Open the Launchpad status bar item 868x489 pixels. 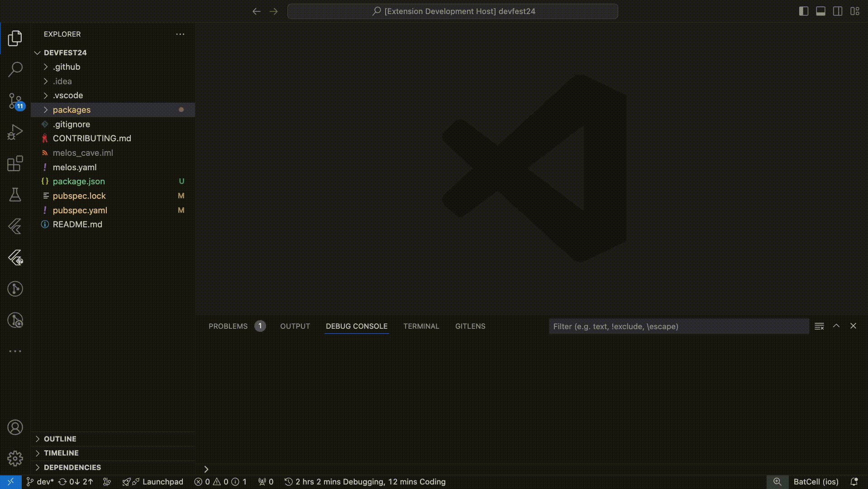click(153, 482)
